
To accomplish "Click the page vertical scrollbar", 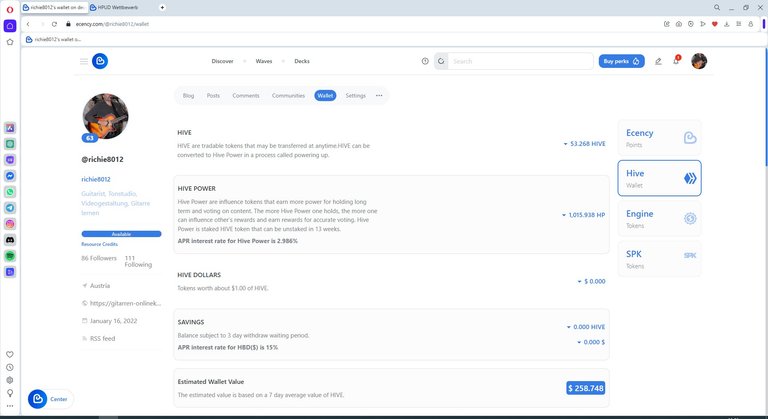I will point(766,108).
